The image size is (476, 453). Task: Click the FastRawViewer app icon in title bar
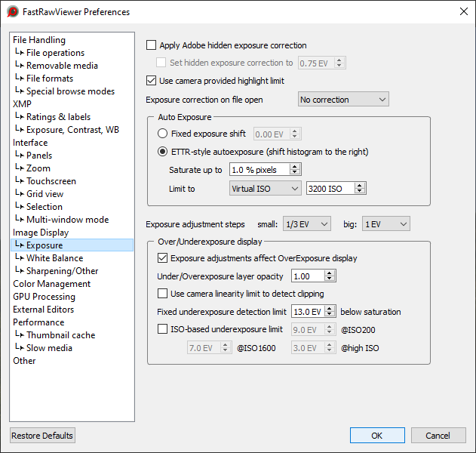13,12
